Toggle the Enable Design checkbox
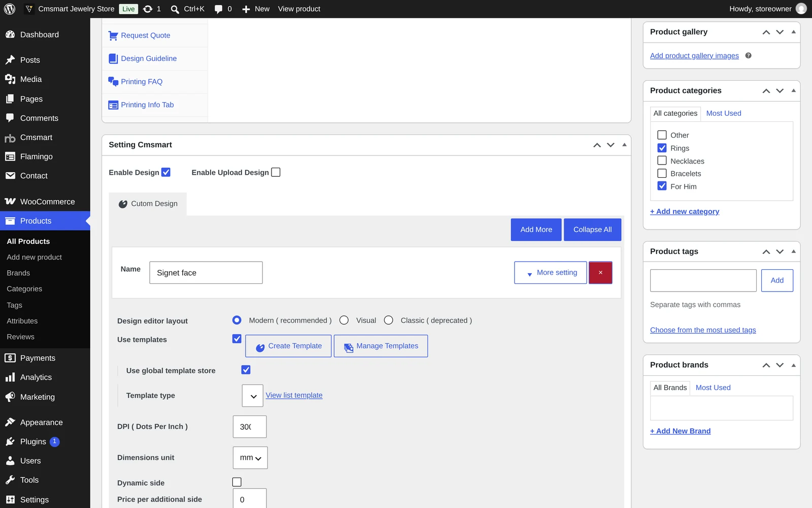This screenshot has width=812, height=508. click(166, 172)
